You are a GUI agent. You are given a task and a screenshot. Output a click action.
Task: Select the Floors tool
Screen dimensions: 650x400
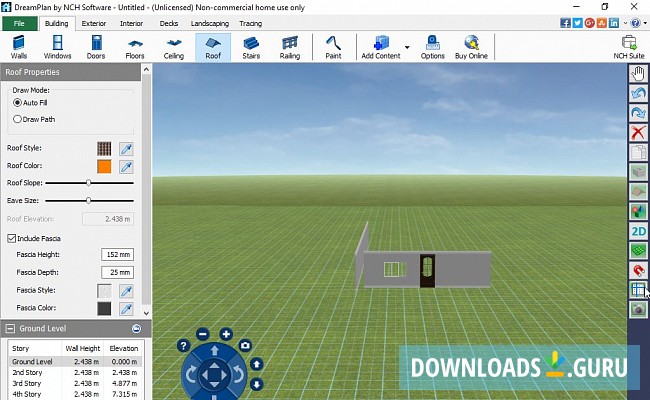(x=135, y=47)
